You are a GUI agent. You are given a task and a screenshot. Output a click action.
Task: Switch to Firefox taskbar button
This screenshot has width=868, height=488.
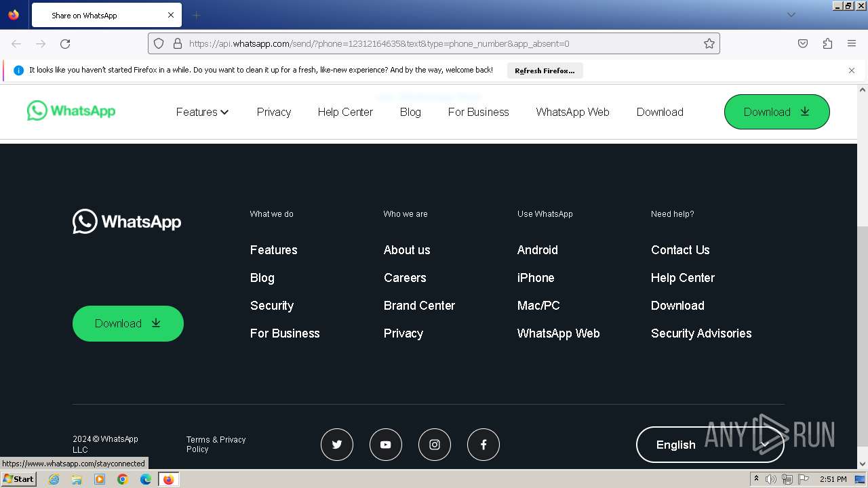point(168,479)
